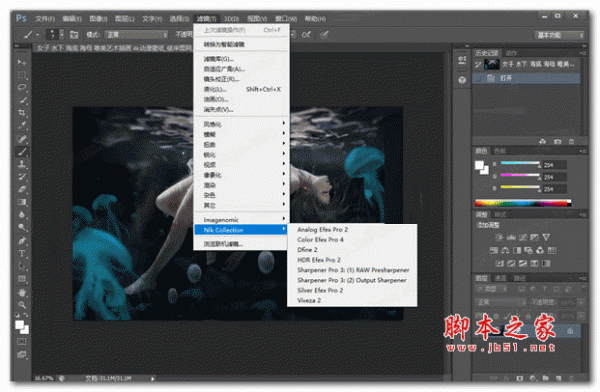Select the Clone Stamp tool
The height and width of the screenshot is (392, 600).
(22, 164)
